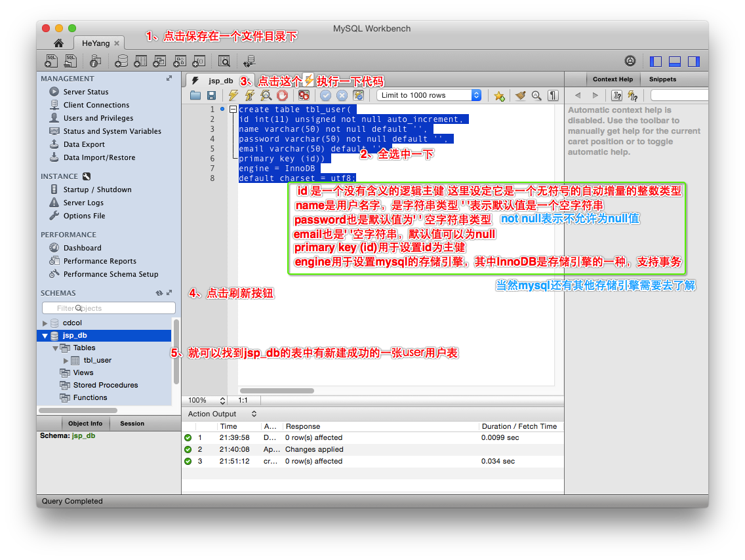Commit the transaction (check mark icon)
Screen dimensions: 745x560
click(325, 96)
